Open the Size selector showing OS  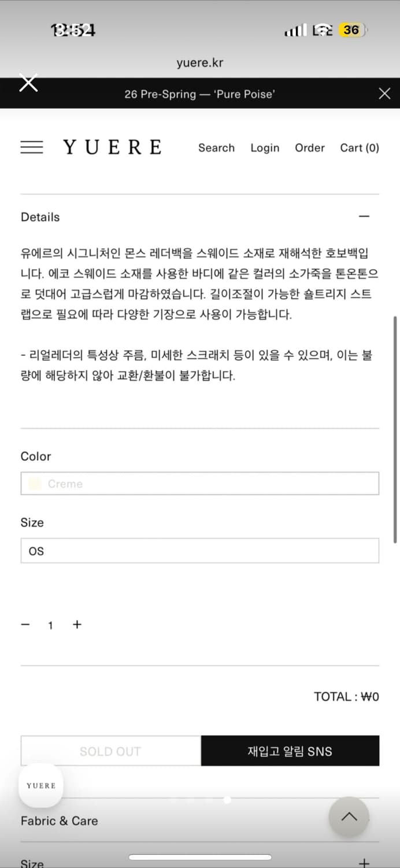(x=199, y=550)
